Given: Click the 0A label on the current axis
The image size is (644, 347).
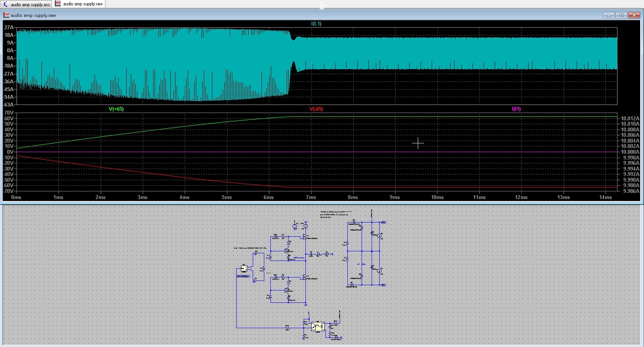Looking at the screenshot, I should pos(10,50).
